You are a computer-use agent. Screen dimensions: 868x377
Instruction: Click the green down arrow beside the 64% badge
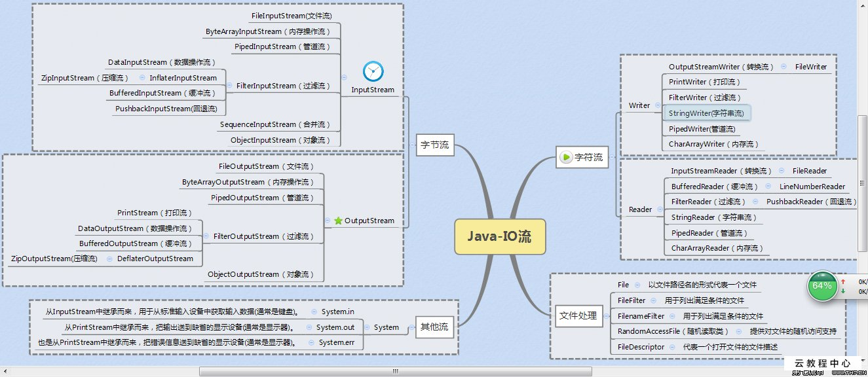(x=843, y=291)
